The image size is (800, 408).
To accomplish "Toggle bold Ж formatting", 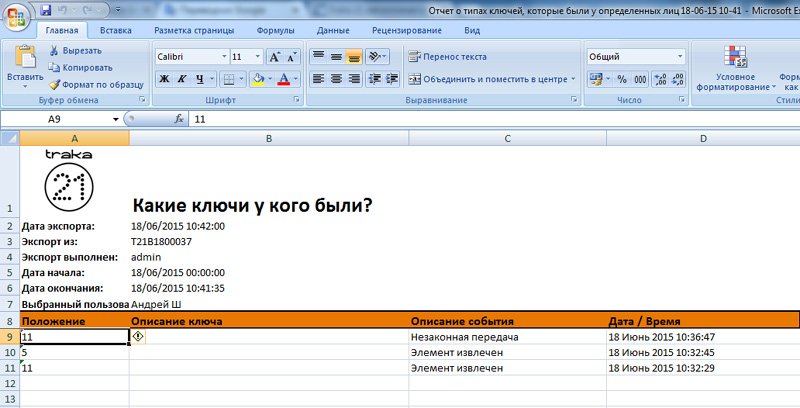I will [164, 79].
